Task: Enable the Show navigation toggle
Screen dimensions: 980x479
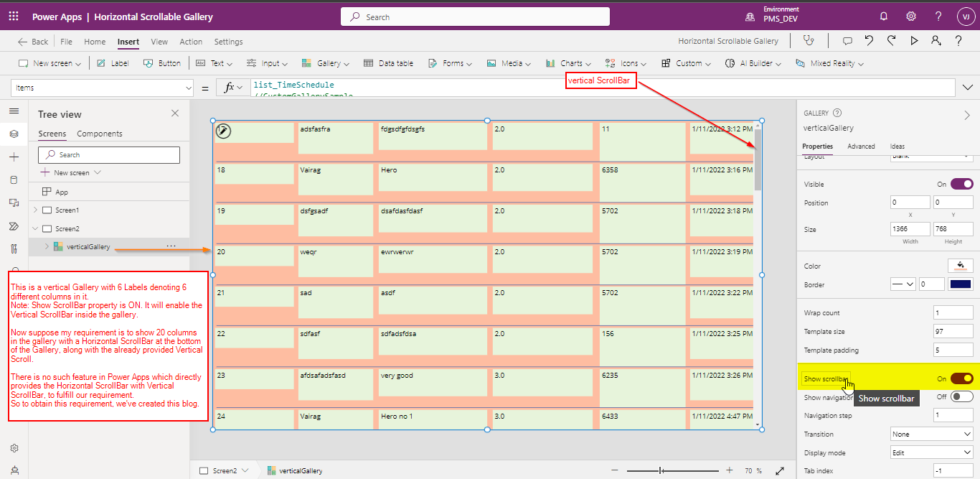Action: tap(962, 396)
